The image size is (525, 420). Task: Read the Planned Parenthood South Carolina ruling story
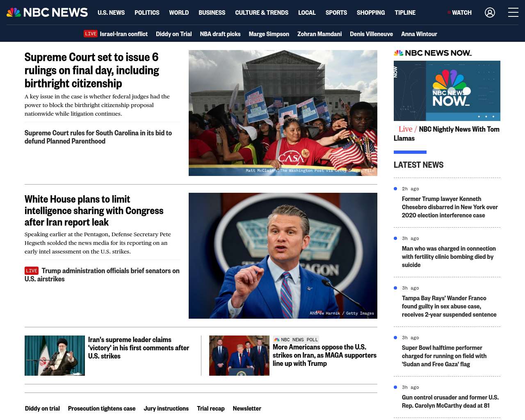98,137
